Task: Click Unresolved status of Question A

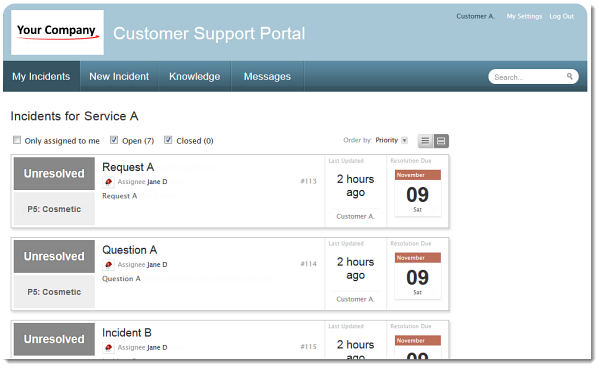Action: (x=54, y=256)
